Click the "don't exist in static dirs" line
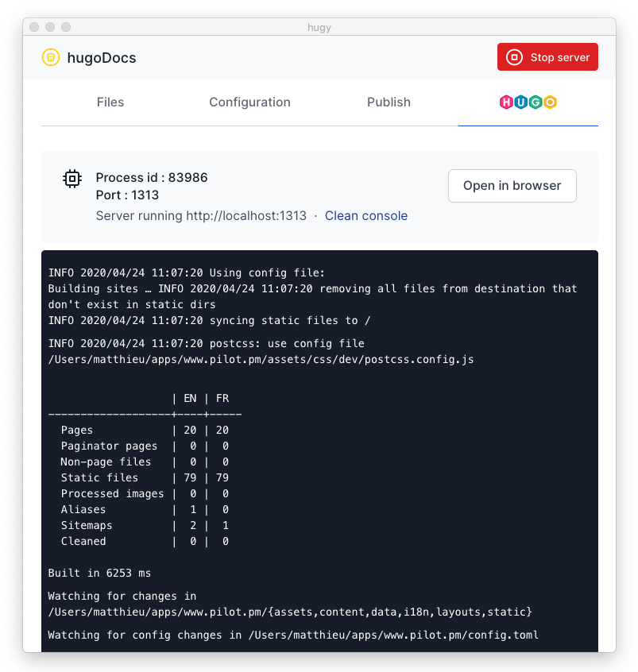Viewport: 638px width, 672px height. tap(132, 304)
